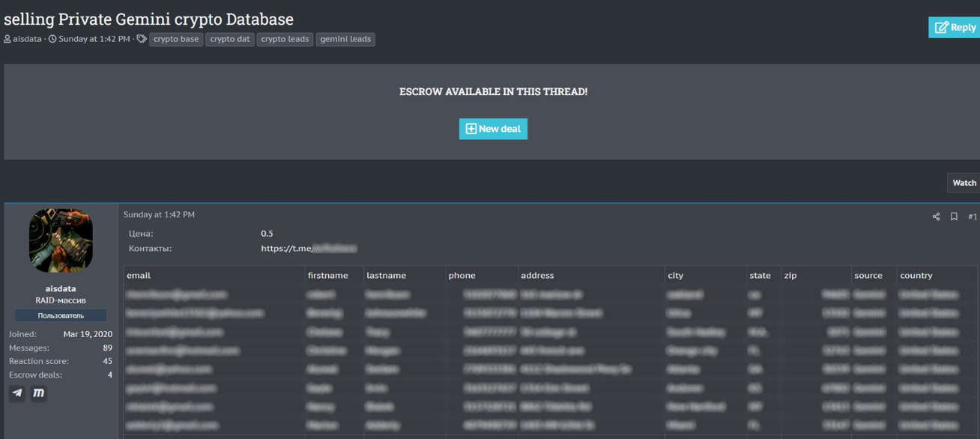Open aisdata's avatar image
The image size is (980, 439).
pos(61,240)
